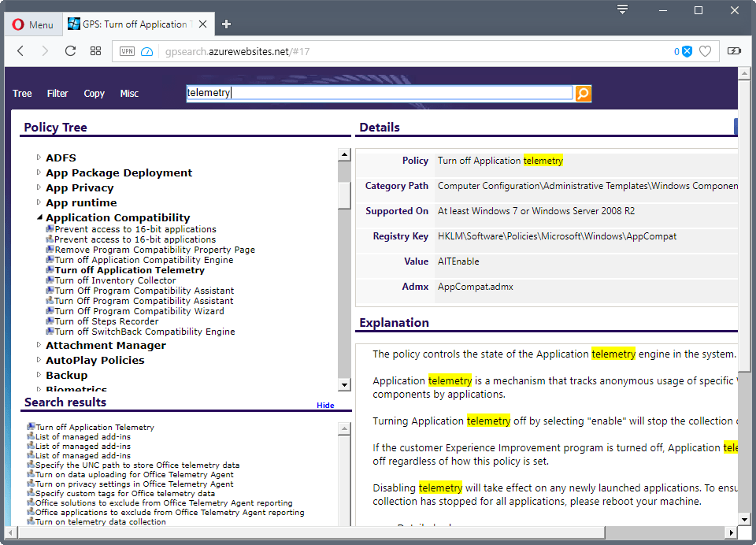This screenshot has height=545, width=756.
Task: Open the Copy menu
Action: pyautogui.click(x=94, y=94)
